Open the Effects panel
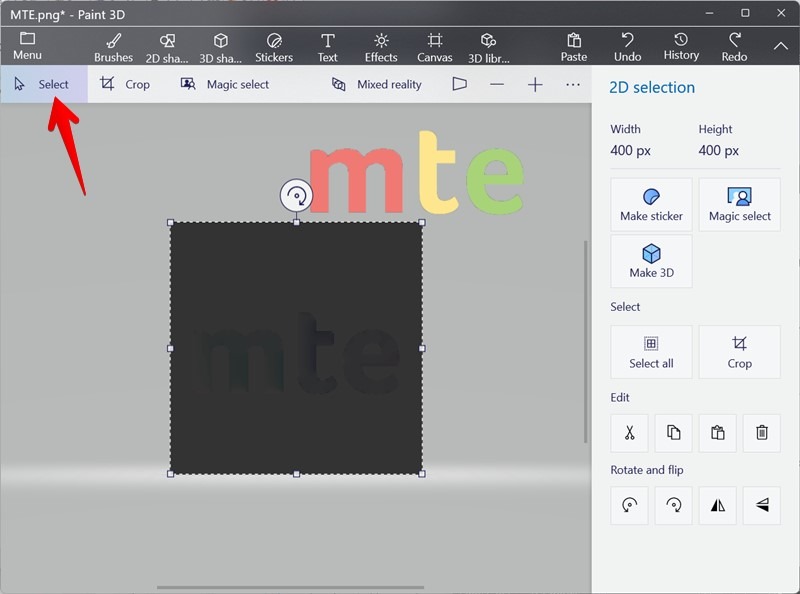The height and width of the screenshot is (594, 800). [381, 45]
